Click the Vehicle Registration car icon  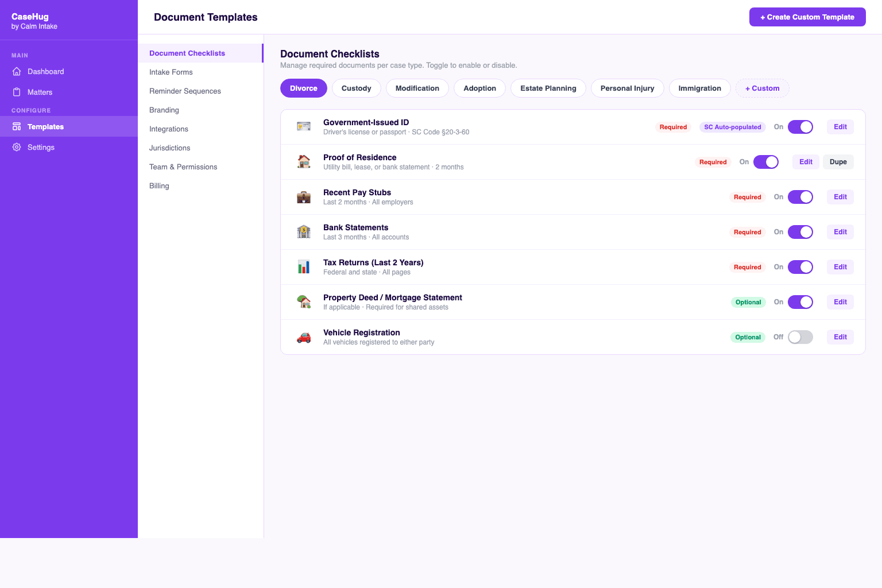304,337
